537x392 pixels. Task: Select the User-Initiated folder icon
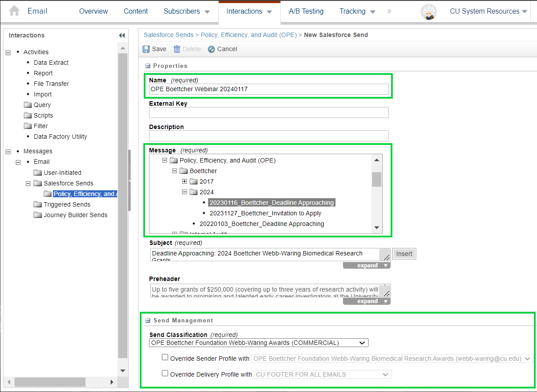37,173
